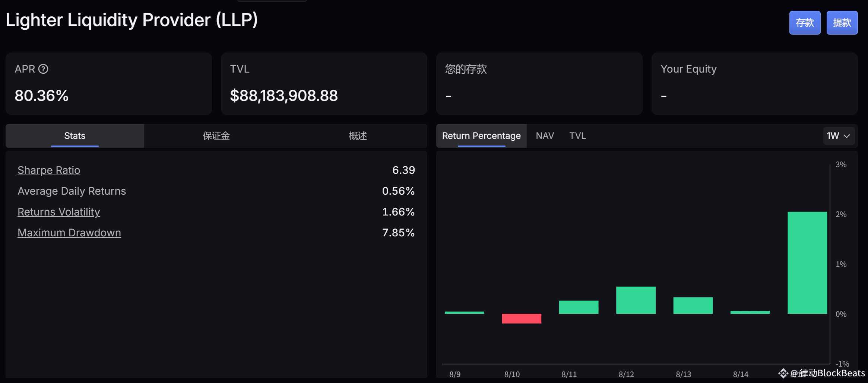Click the APR help question-mark icon

[x=43, y=69]
